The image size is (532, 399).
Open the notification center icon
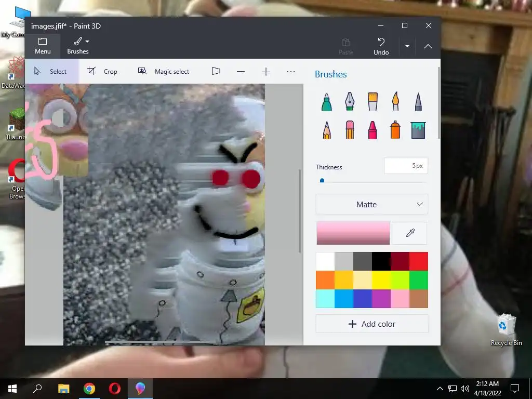tap(515, 389)
